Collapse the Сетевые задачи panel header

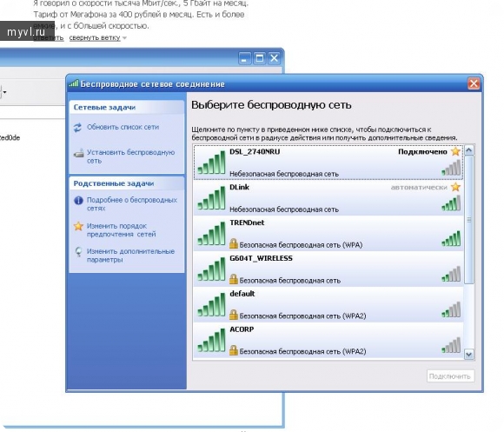pos(127,108)
